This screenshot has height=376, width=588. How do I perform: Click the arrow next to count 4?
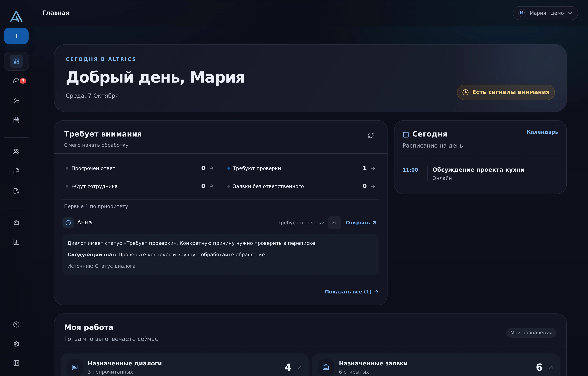300,367
